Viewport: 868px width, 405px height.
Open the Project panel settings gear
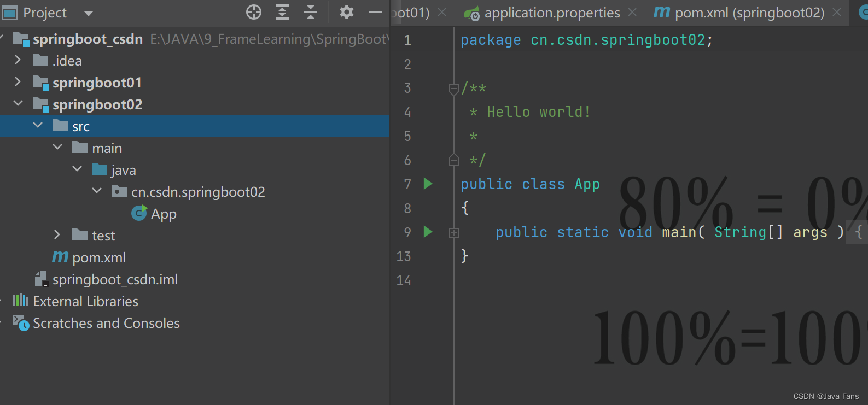tap(347, 12)
